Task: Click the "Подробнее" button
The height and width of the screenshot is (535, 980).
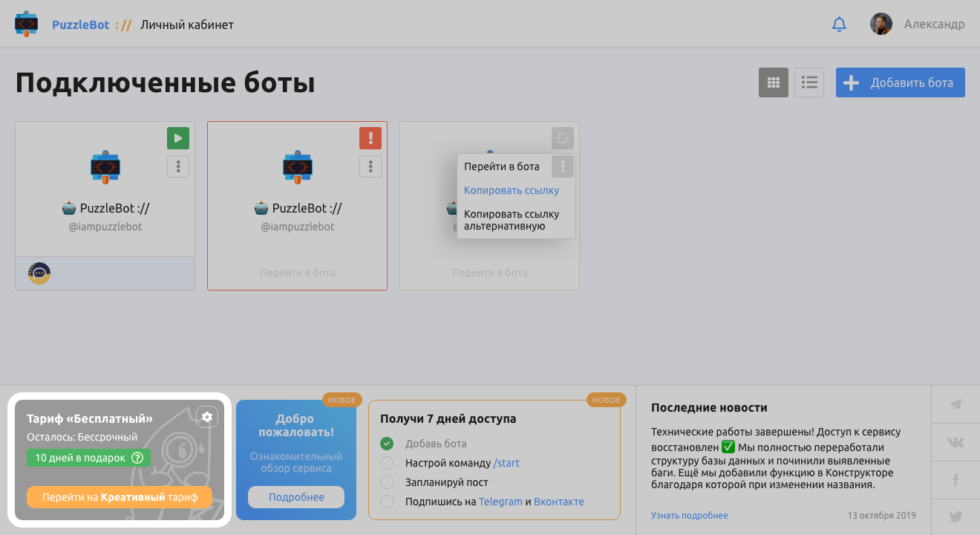Action: coord(296,497)
